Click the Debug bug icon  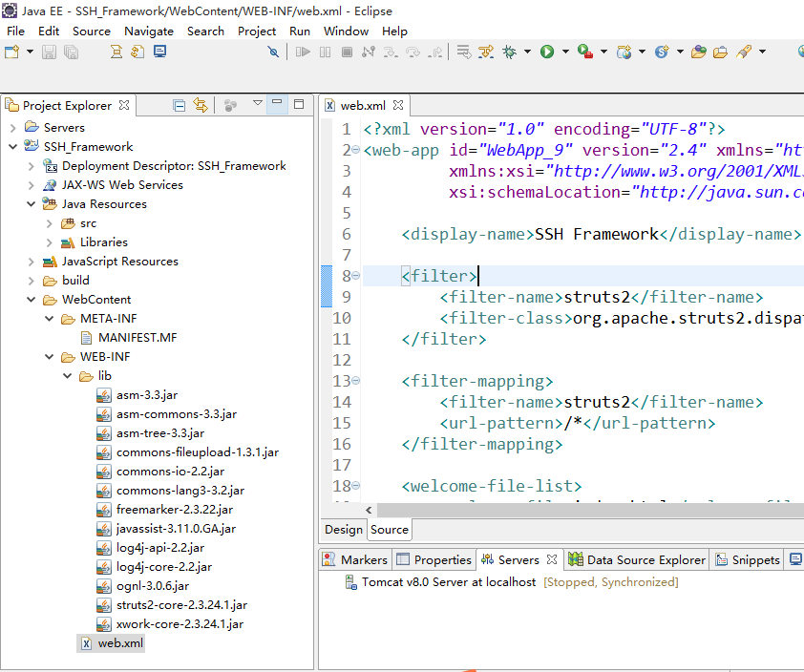pos(510,52)
